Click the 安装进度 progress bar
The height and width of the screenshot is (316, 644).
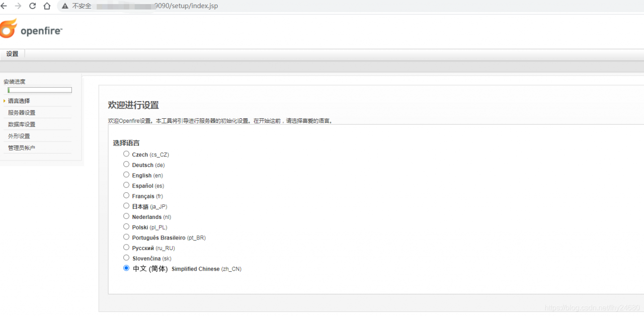tap(40, 90)
